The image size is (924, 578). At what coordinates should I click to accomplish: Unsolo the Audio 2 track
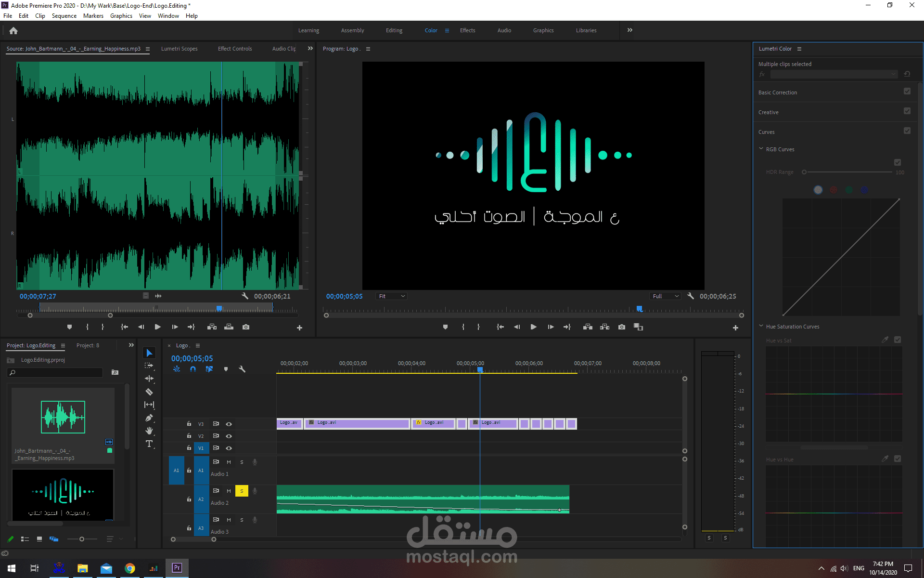(x=242, y=490)
